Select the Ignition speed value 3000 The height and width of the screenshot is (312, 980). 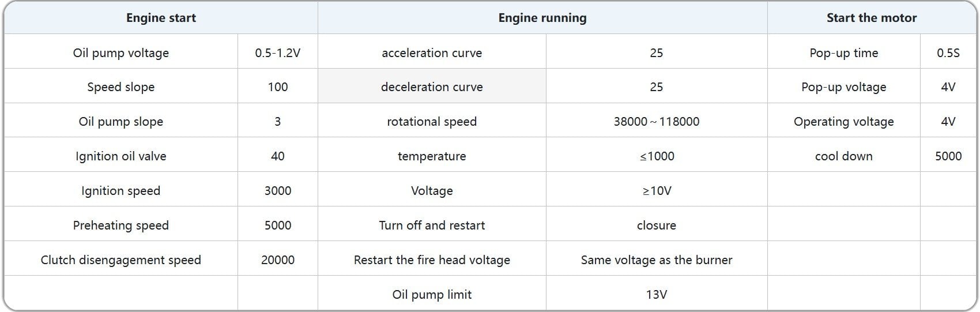277,191
